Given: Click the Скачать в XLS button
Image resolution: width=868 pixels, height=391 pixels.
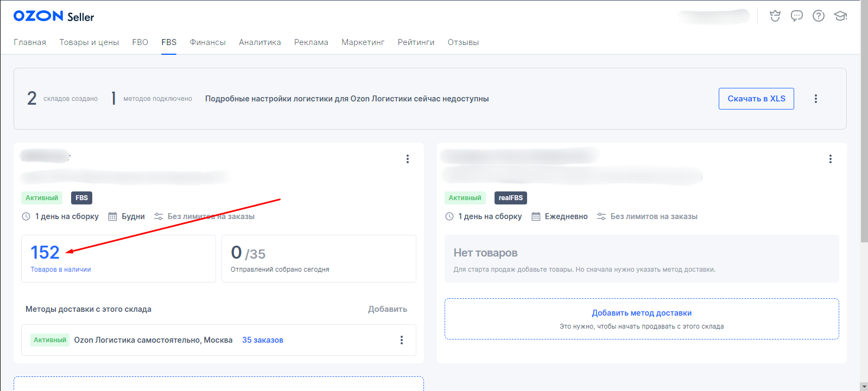Looking at the screenshot, I should pos(756,99).
